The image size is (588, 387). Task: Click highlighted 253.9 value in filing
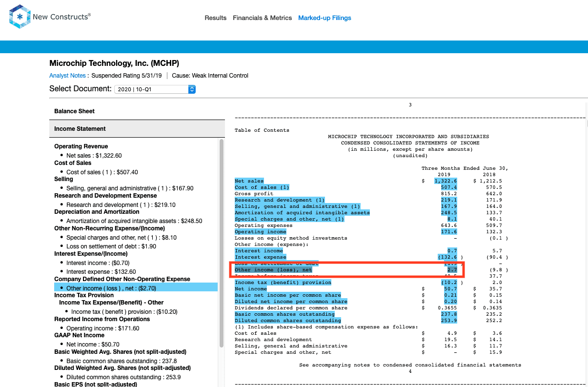(448, 321)
